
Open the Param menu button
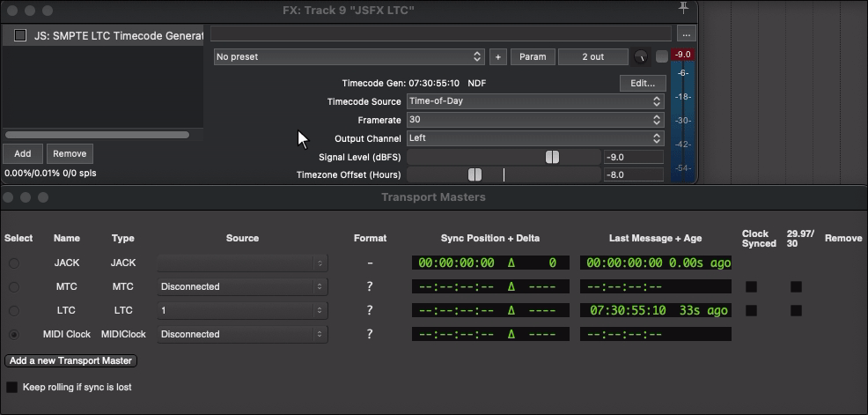point(533,56)
